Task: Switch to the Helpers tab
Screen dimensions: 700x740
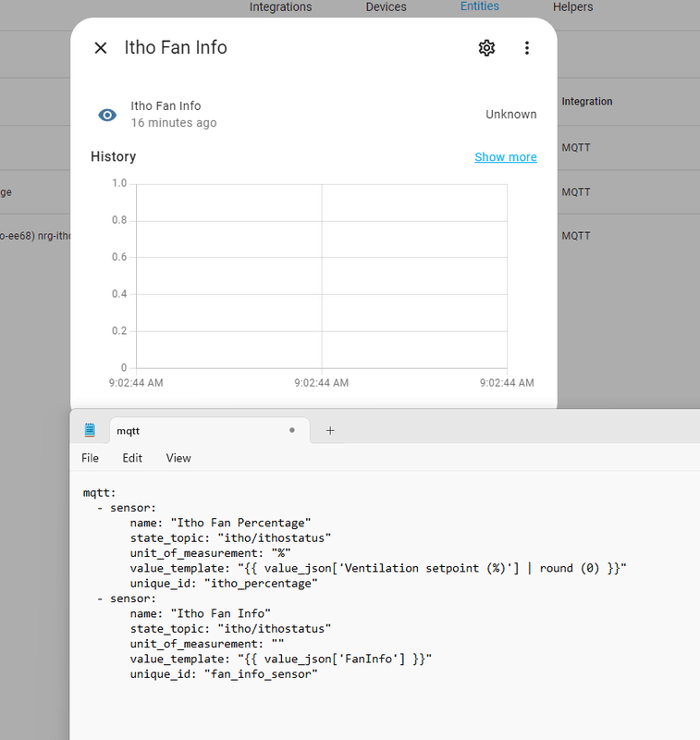Action: [572, 7]
